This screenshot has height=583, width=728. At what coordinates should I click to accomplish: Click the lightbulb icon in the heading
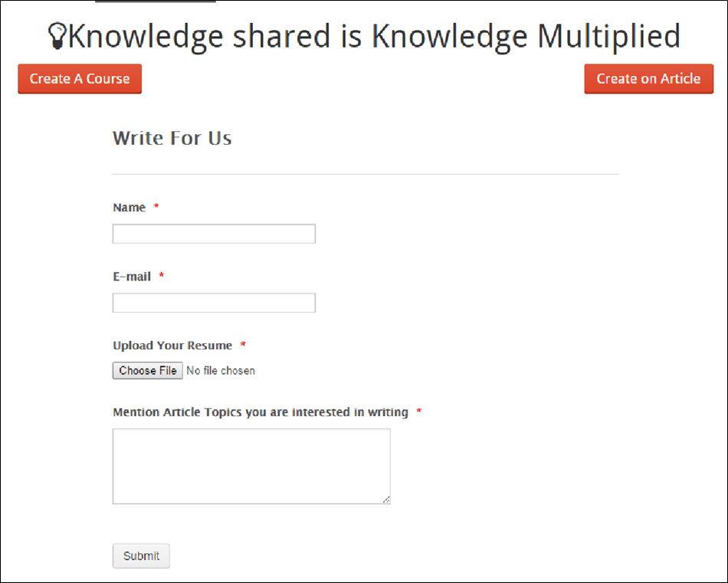click(57, 36)
